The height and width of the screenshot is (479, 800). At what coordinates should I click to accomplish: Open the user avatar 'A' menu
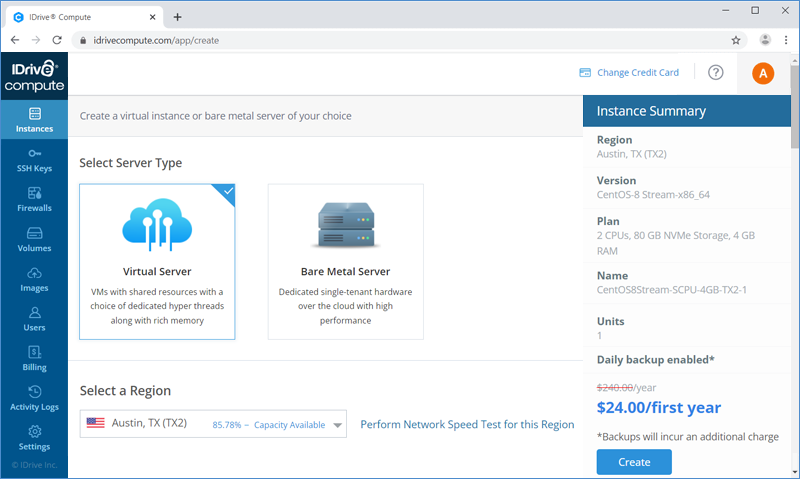(763, 73)
